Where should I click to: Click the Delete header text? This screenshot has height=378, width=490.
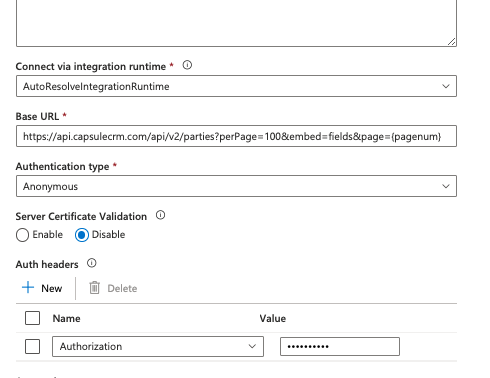122,288
